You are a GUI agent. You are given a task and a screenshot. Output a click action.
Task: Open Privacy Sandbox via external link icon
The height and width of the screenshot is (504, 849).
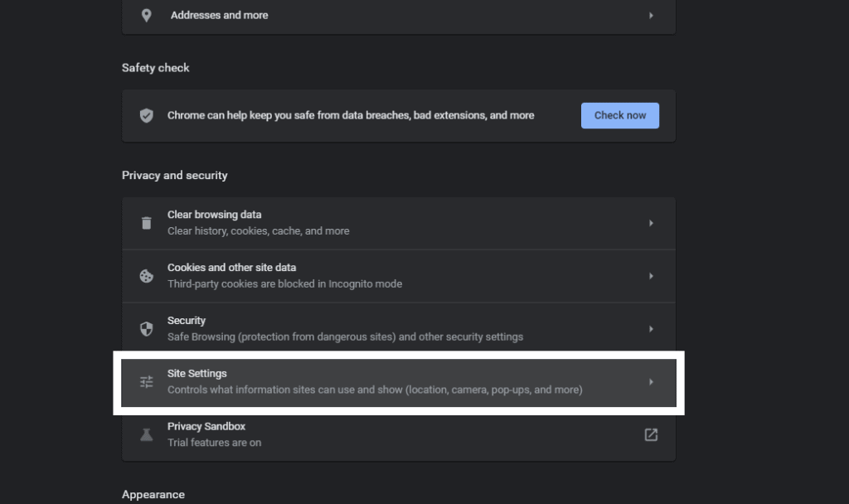651,434
